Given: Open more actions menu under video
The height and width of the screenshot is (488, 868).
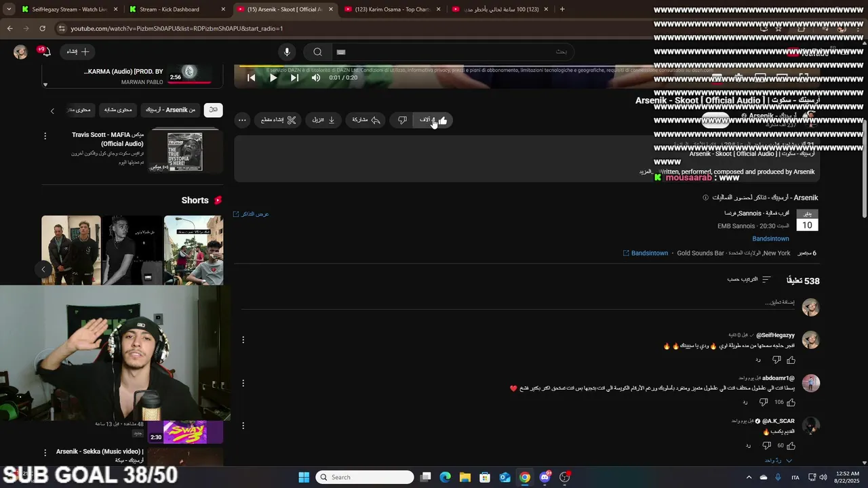Looking at the screenshot, I should coord(242,120).
